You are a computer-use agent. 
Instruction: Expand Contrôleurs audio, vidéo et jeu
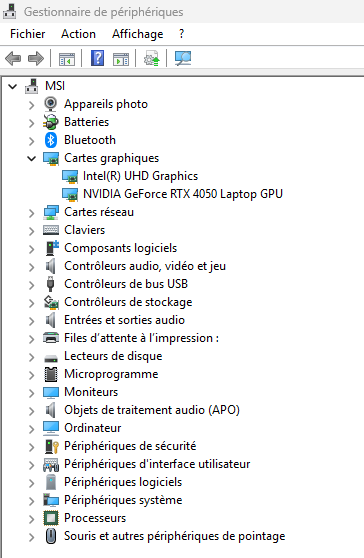[x=32, y=267]
